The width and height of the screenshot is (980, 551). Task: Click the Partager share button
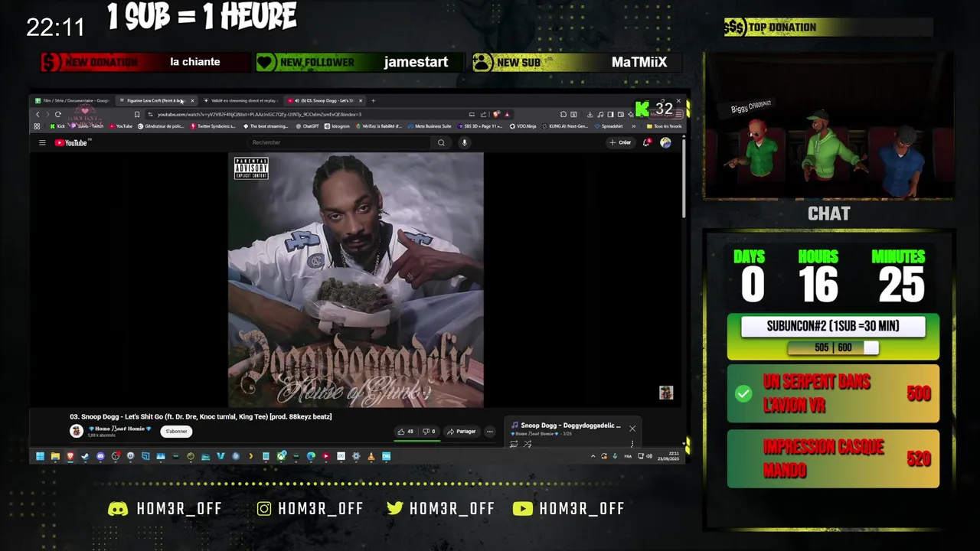tap(462, 432)
